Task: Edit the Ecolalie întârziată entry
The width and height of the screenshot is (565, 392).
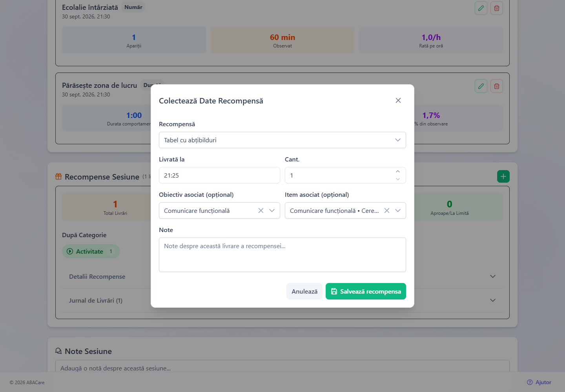Action: click(481, 8)
